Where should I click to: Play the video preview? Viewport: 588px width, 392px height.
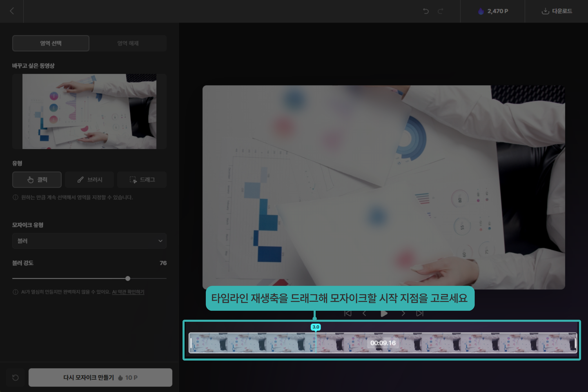tap(384, 314)
